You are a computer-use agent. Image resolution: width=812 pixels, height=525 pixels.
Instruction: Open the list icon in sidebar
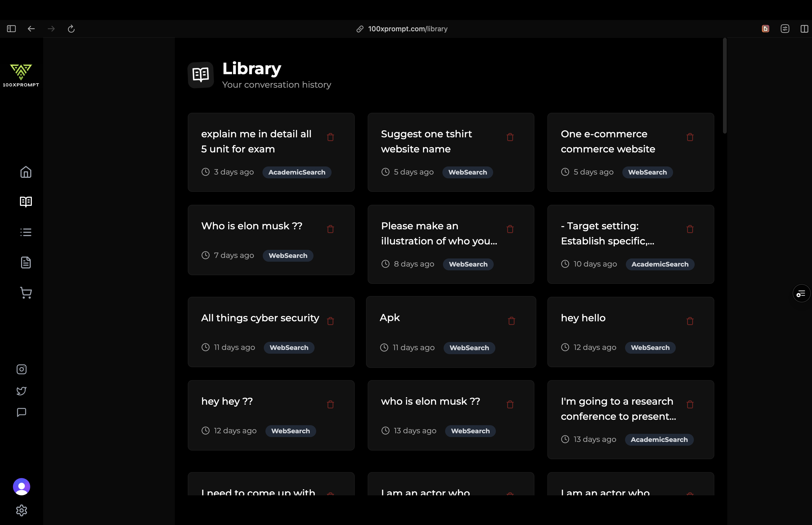pyautogui.click(x=26, y=232)
